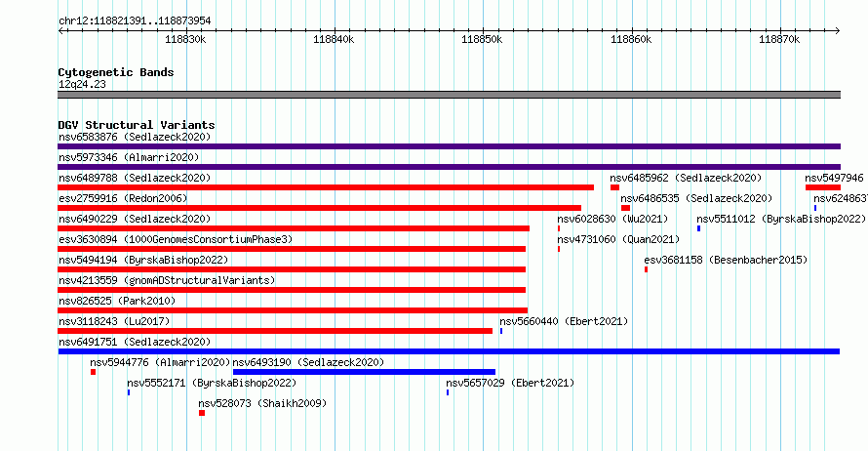
Task: Open nsv6493190 (Sedlazeck2020) label
Action: tap(308, 362)
